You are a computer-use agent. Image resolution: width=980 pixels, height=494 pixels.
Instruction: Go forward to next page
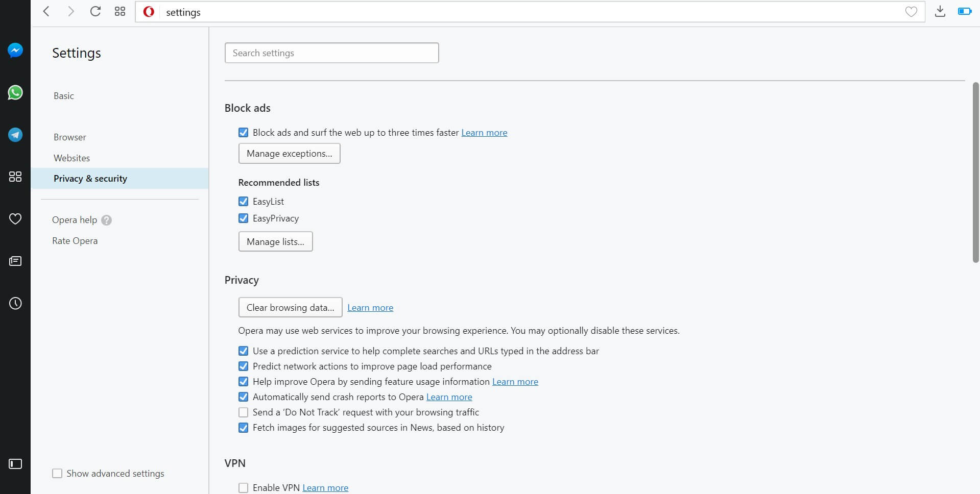tap(70, 11)
